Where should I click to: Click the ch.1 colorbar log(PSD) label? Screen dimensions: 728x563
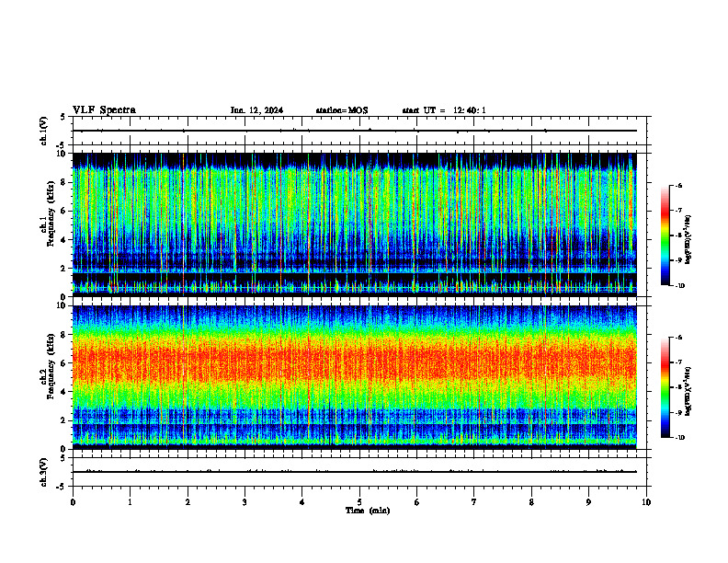pos(688,239)
